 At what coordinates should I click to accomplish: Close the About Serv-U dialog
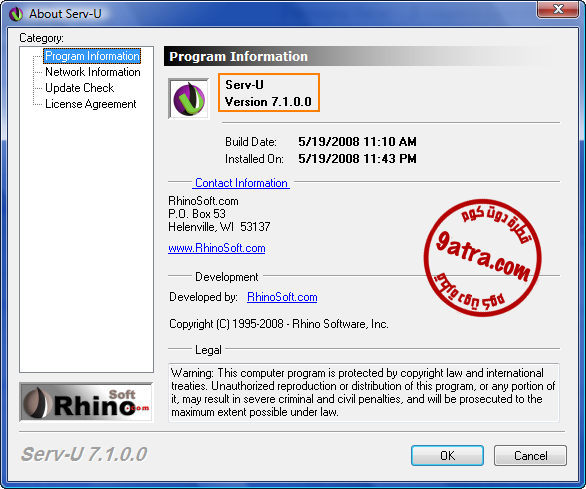point(558,9)
